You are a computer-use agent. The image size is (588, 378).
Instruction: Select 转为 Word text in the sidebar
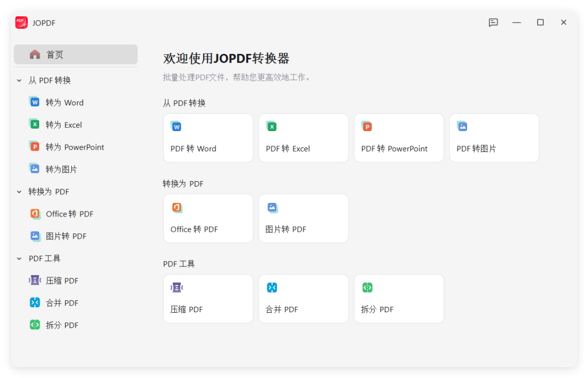click(x=64, y=103)
